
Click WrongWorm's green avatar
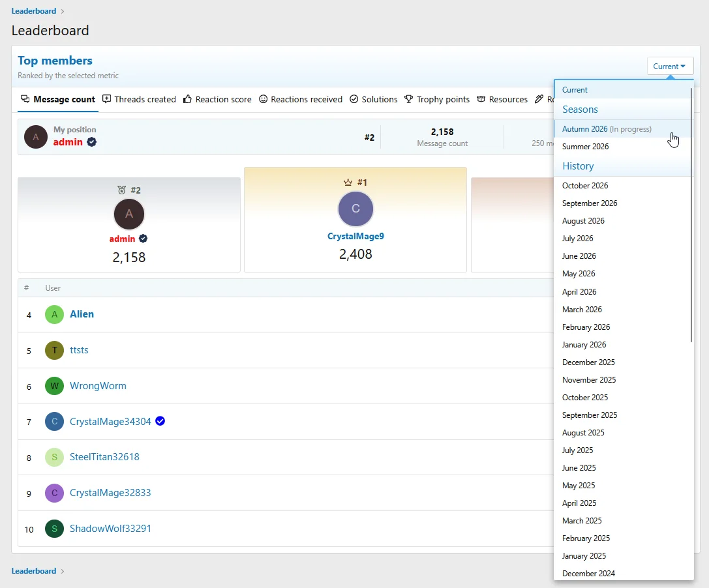[x=54, y=385]
